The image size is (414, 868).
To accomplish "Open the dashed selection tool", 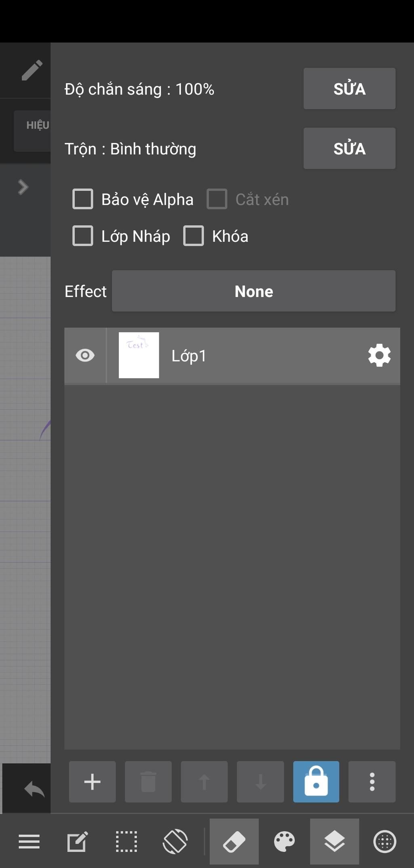I will click(x=126, y=842).
